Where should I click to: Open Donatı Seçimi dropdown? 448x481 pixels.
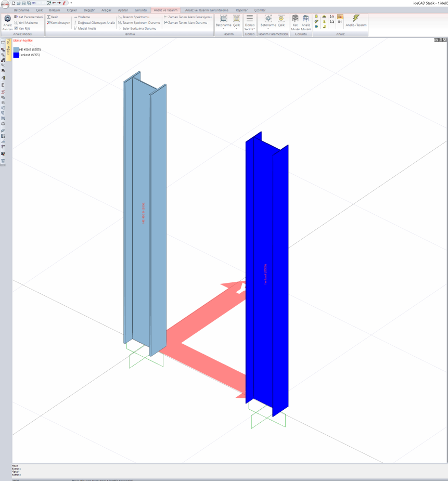[250, 22]
